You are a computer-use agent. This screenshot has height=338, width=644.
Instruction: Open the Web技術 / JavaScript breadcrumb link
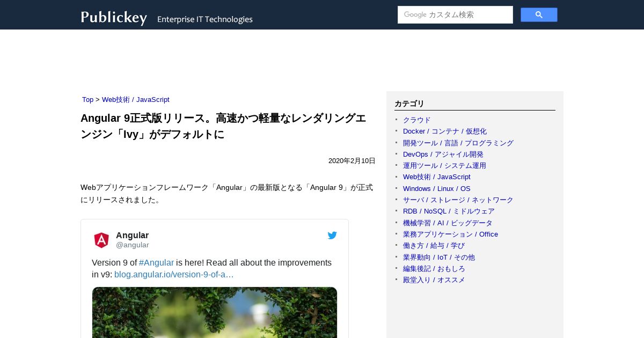[x=136, y=100]
